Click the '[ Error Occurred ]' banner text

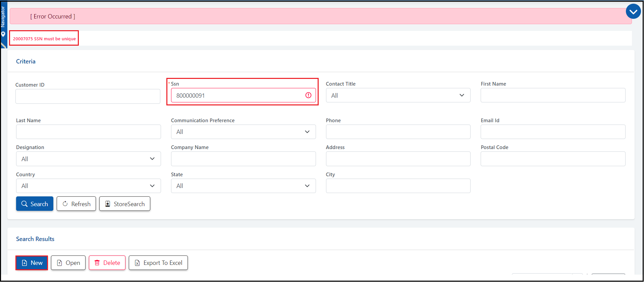click(53, 16)
